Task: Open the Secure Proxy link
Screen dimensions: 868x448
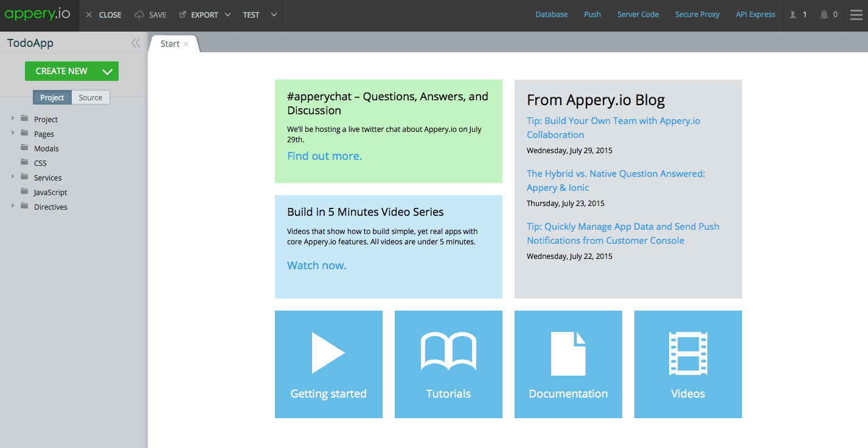Action: [697, 15]
